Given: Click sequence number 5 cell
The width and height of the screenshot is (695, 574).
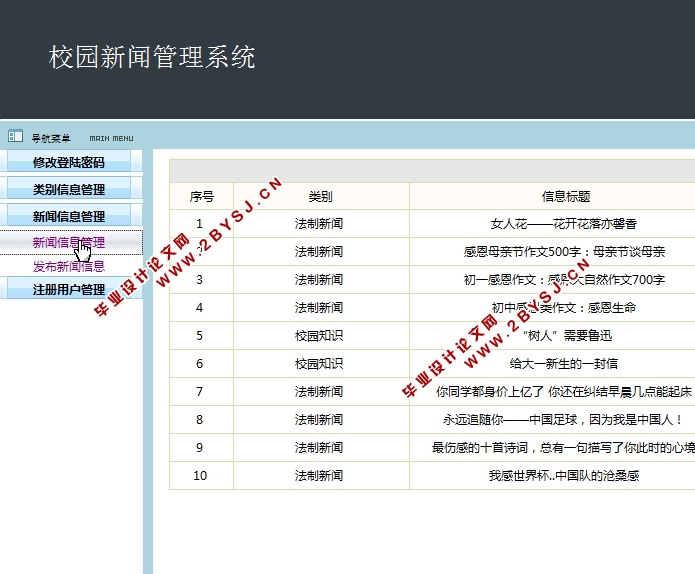Looking at the screenshot, I should pos(200,336).
